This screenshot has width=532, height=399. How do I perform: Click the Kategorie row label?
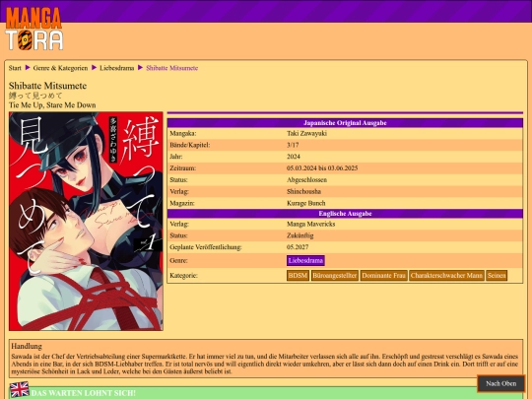coord(183,276)
